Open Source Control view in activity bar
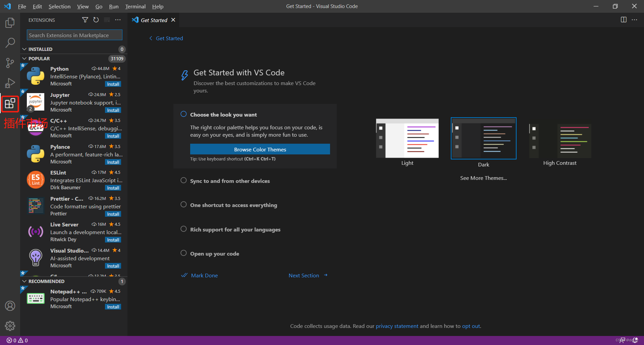Screen dimensions: 644x345 tap(10, 63)
